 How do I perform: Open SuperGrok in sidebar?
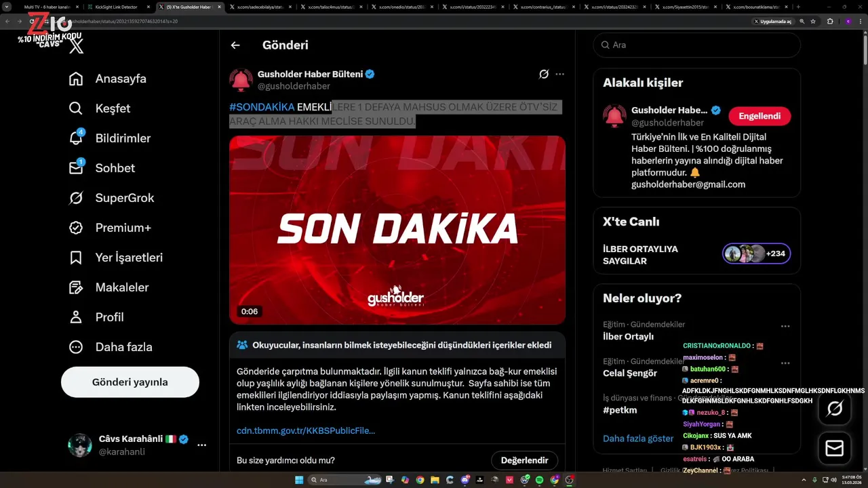coord(111,198)
